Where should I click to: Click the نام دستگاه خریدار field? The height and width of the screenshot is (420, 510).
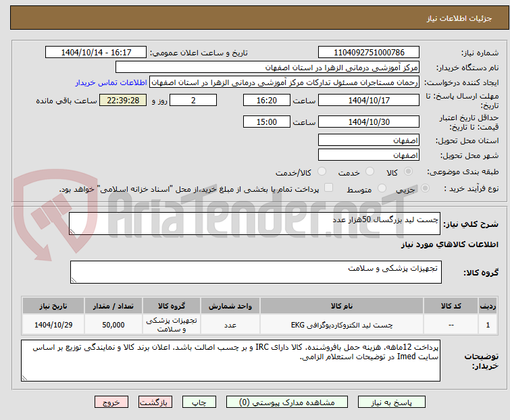pos(267,68)
